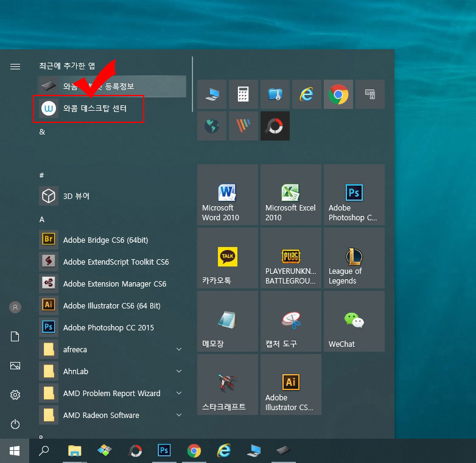Open Internet Explorer on taskbar
Screen dimensions: 476x463
pyautogui.click(x=224, y=451)
